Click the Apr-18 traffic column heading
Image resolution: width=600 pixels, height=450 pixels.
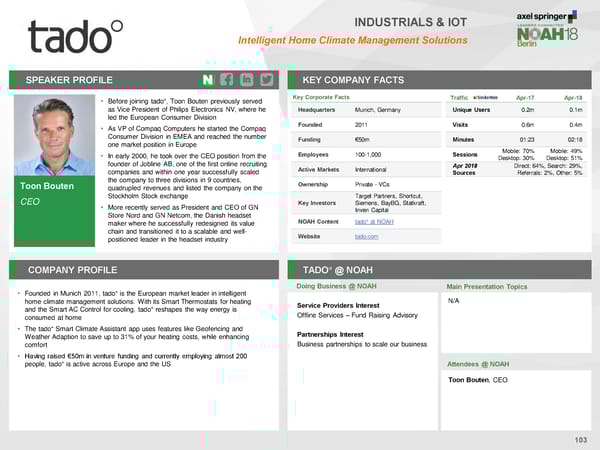click(573, 97)
